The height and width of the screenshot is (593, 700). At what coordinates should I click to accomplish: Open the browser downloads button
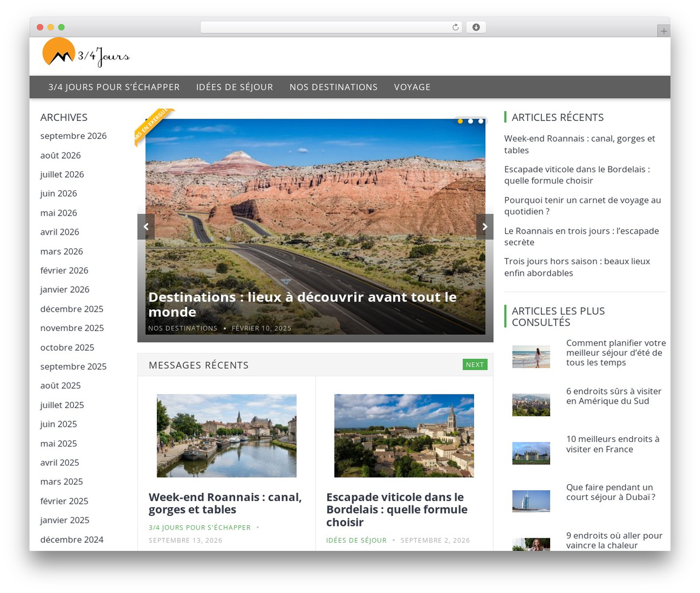tap(476, 27)
